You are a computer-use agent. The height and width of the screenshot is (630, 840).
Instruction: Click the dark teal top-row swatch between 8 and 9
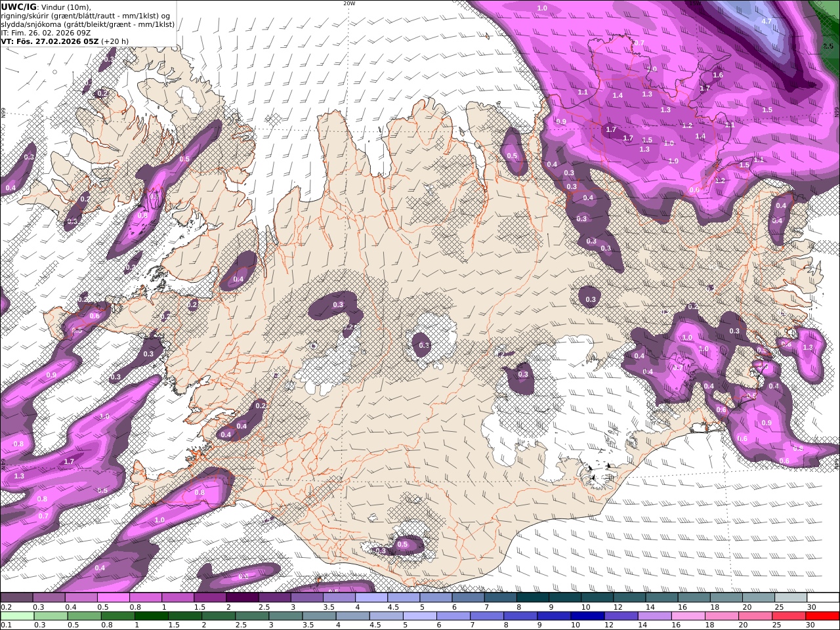(533, 598)
